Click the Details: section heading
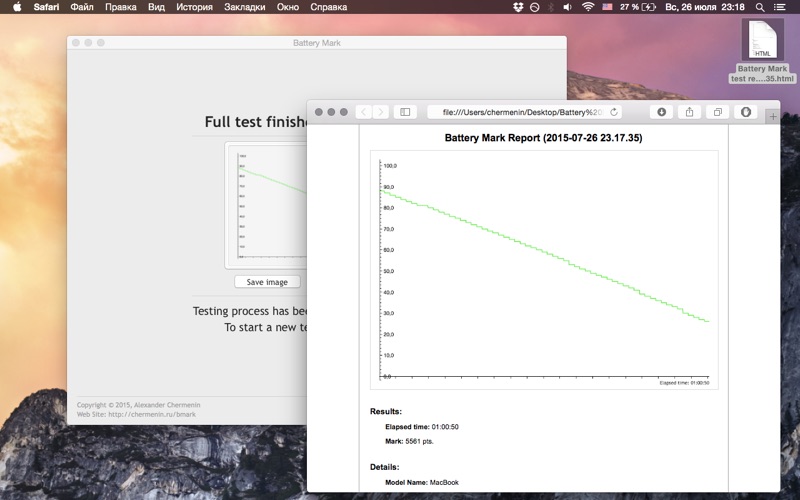The image size is (800, 500). point(385,467)
